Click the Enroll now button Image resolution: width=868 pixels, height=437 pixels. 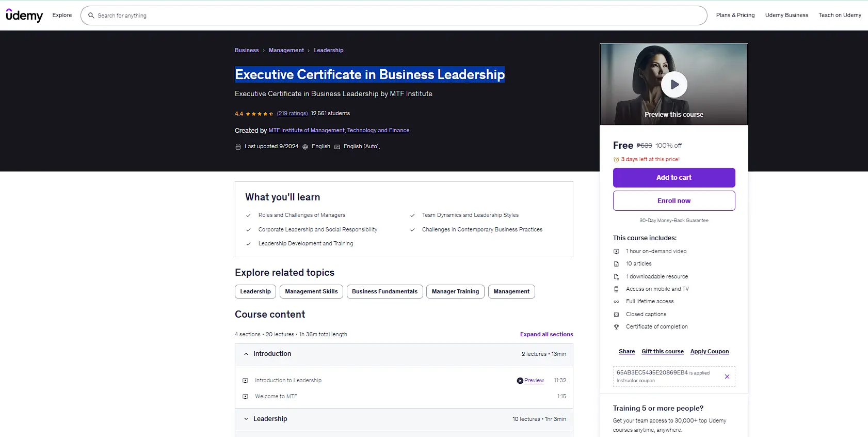[x=674, y=201]
